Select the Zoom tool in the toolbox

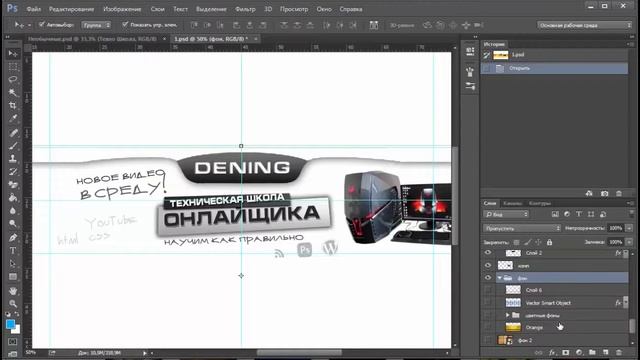click(13, 304)
